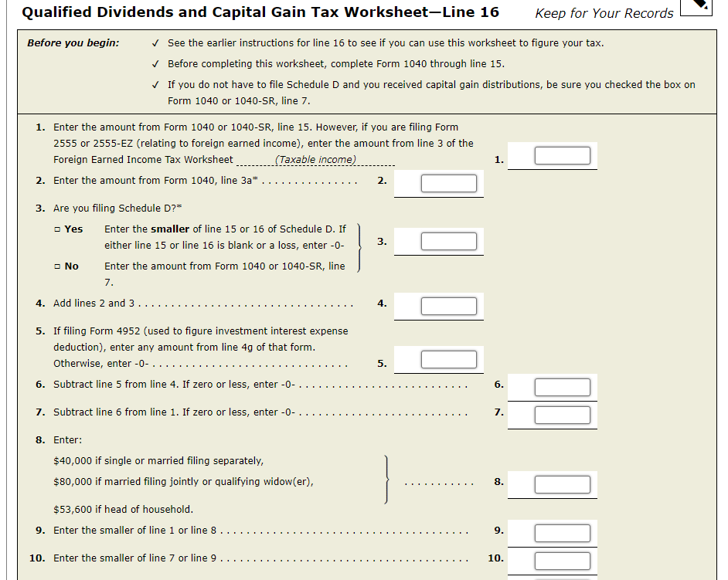This screenshot has height=580, width=728.
Task: Click the checkmark beside 'Before completing this worksheet'
Action: (x=155, y=64)
